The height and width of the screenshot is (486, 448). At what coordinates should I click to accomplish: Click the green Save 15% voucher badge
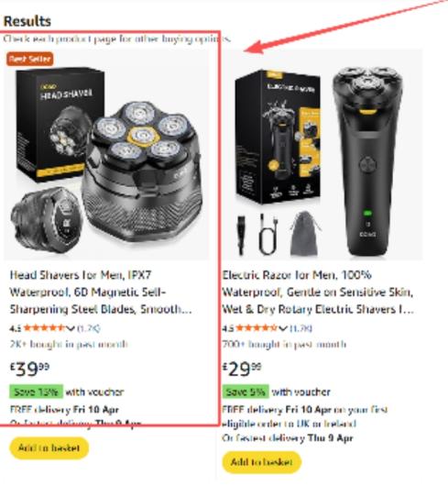pos(37,392)
